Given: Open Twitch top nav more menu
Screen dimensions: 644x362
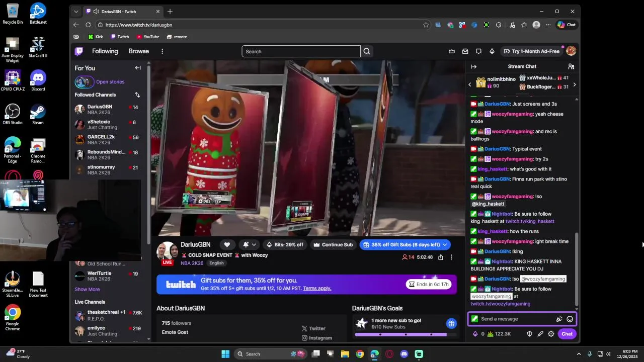Looking at the screenshot, I should tap(162, 51).
